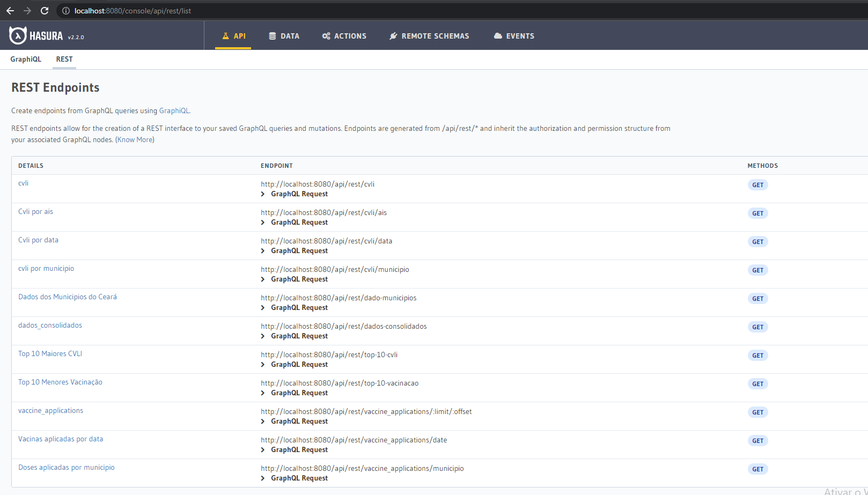Select the DATA nav item with list icon
Image resolution: width=868 pixels, height=495 pixels.
coord(273,36)
